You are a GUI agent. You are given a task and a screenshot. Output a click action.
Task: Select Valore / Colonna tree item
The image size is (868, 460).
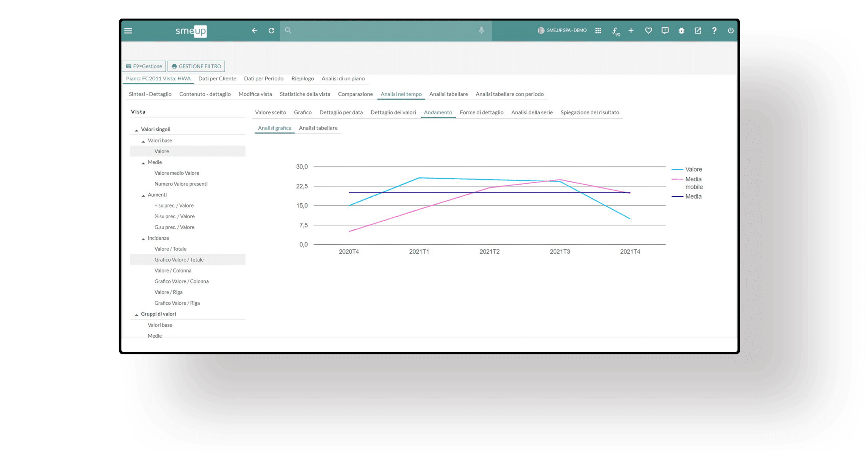[173, 271]
